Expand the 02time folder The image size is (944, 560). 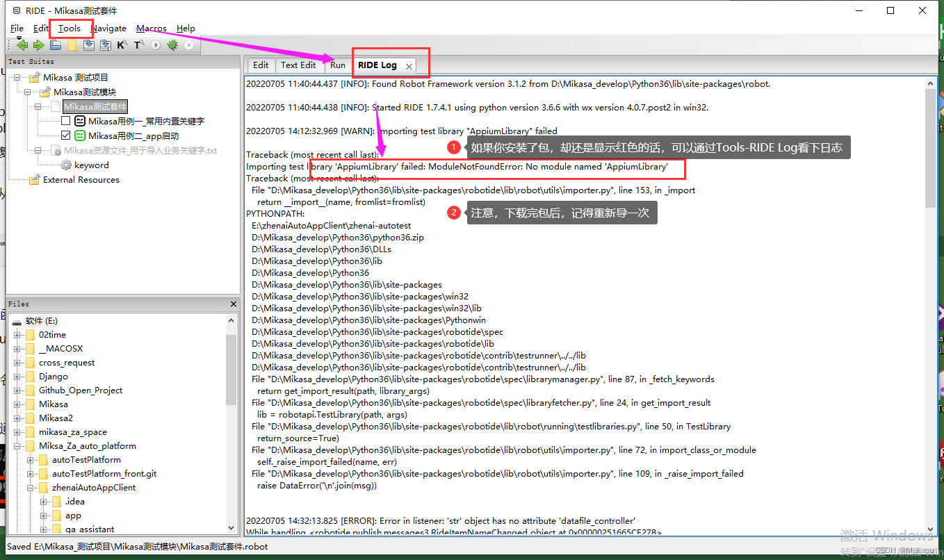pos(17,334)
